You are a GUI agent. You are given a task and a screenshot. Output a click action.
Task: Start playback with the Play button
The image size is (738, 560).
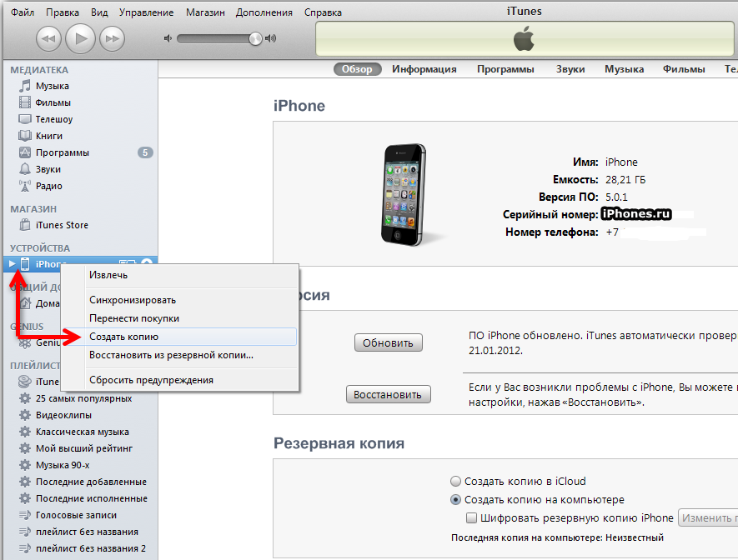(x=81, y=38)
